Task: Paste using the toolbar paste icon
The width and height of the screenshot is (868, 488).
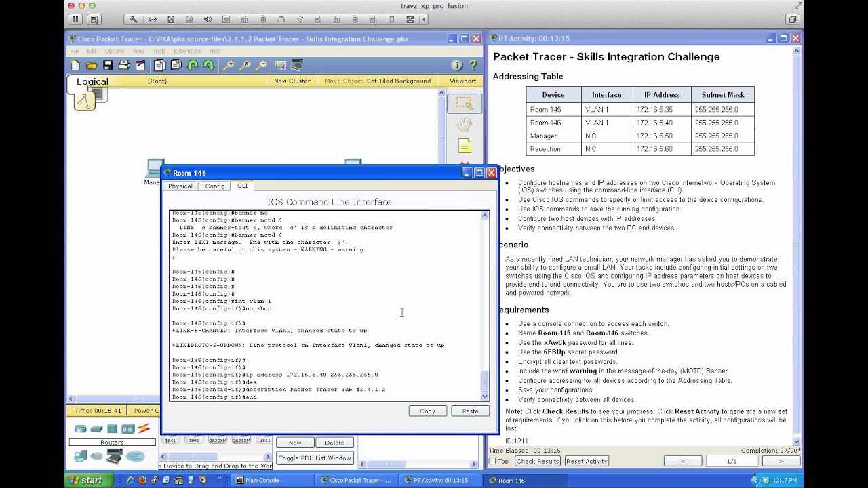Action: (x=176, y=66)
